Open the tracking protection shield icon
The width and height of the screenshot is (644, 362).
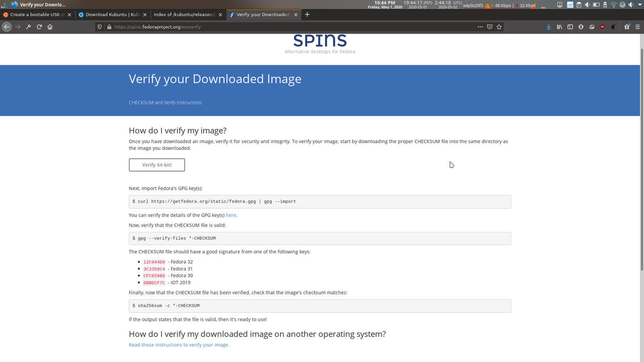point(100,27)
